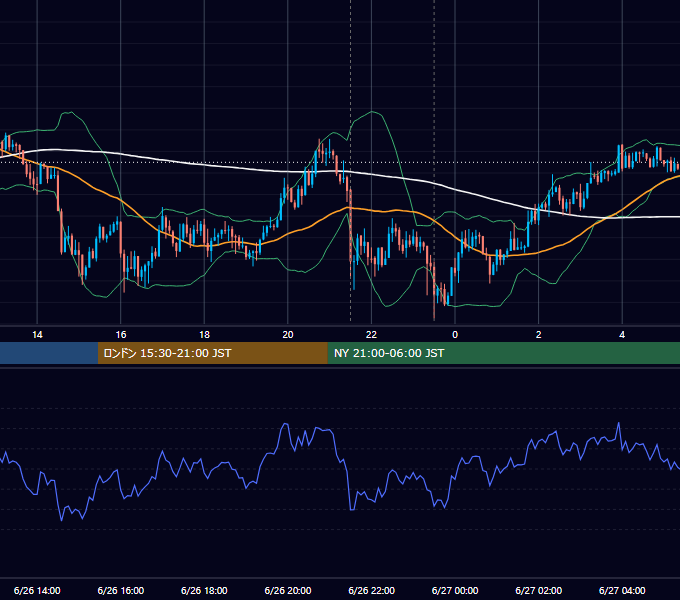Viewport: 680px width, 600px height.
Task: Click the 6/27 00:00 date label
Action: (x=455, y=590)
